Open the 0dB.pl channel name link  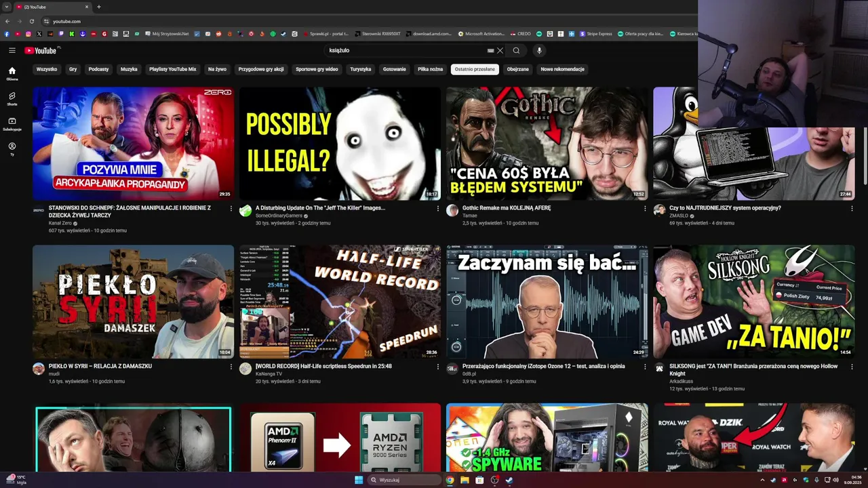click(469, 373)
